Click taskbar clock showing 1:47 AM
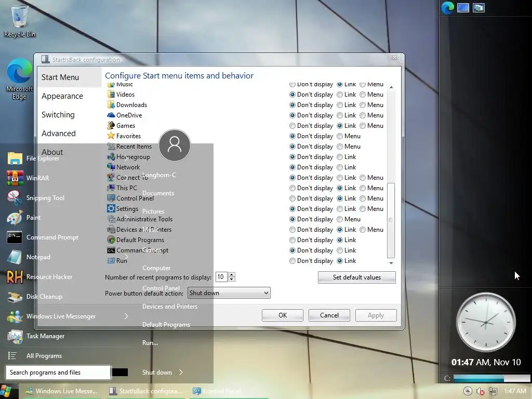 515,391
